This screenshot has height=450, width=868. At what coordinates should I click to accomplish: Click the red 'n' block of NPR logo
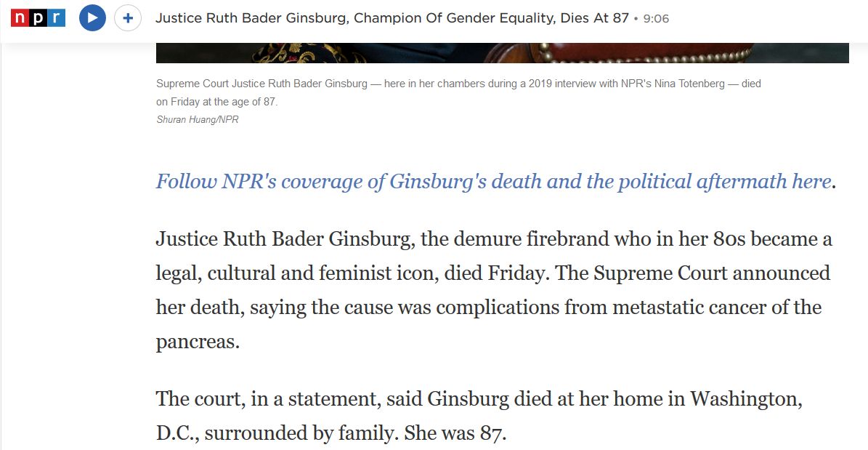click(x=20, y=17)
